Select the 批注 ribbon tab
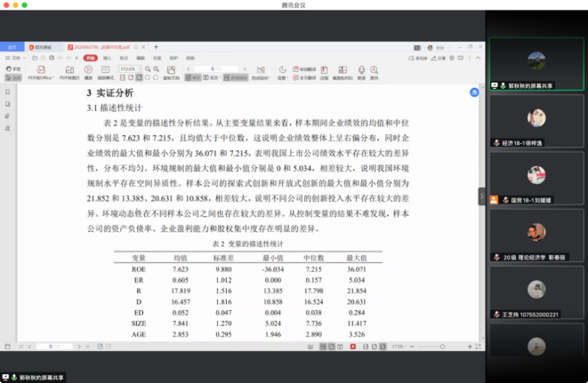588x383 pixels. (124, 58)
